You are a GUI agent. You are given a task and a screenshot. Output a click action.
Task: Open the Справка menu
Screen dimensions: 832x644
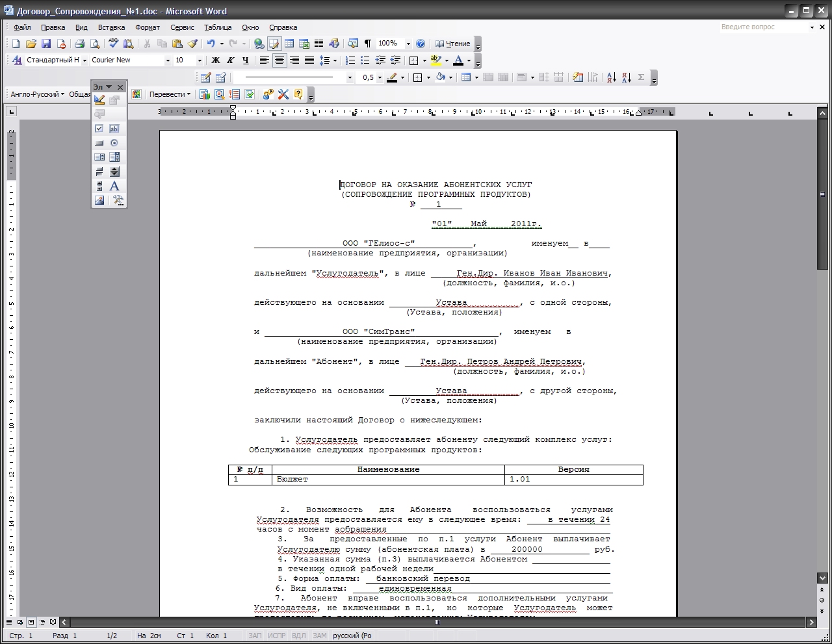[283, 27]
